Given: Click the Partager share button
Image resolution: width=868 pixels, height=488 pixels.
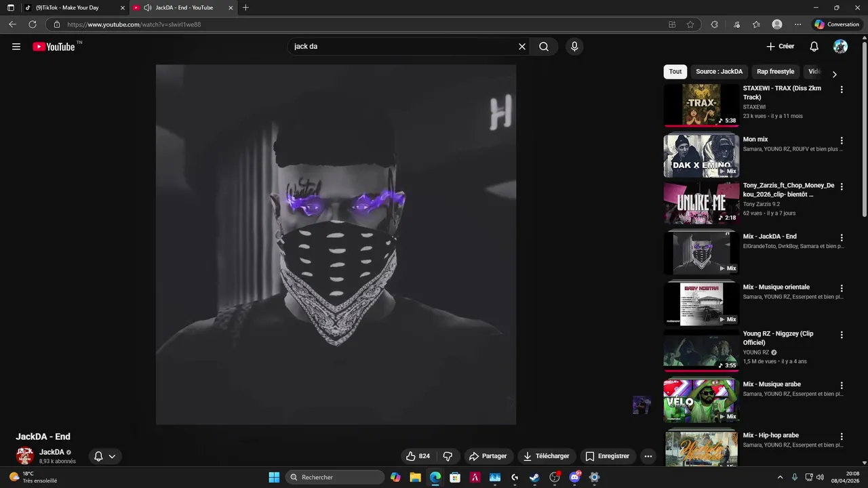Looking at the screenshot, I should point(488,456).
